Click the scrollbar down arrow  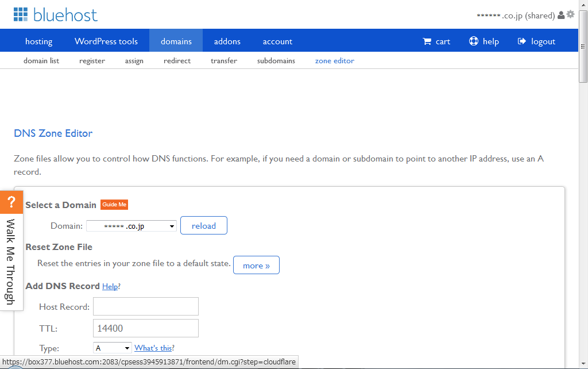(x=583, y=364)
